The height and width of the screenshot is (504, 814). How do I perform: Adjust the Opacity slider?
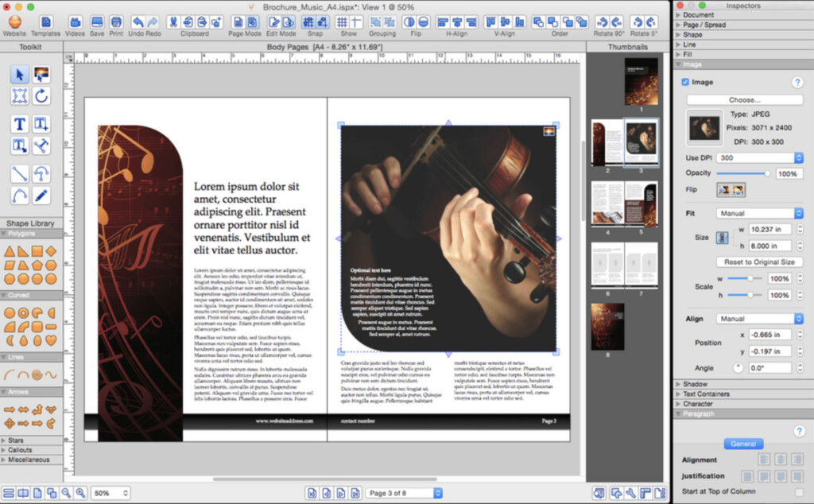click(x=743, y=173)
